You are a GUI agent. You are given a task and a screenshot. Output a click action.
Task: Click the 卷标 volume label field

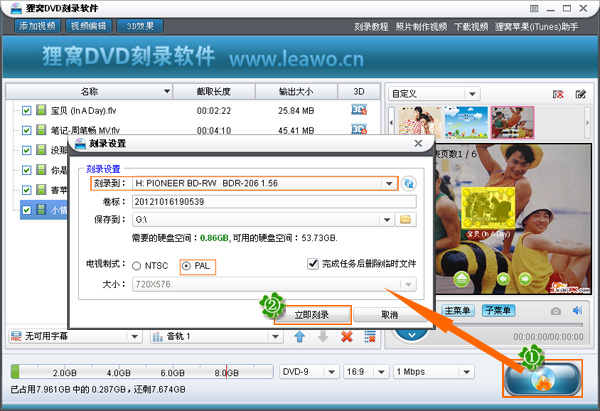tap(274, 202)
